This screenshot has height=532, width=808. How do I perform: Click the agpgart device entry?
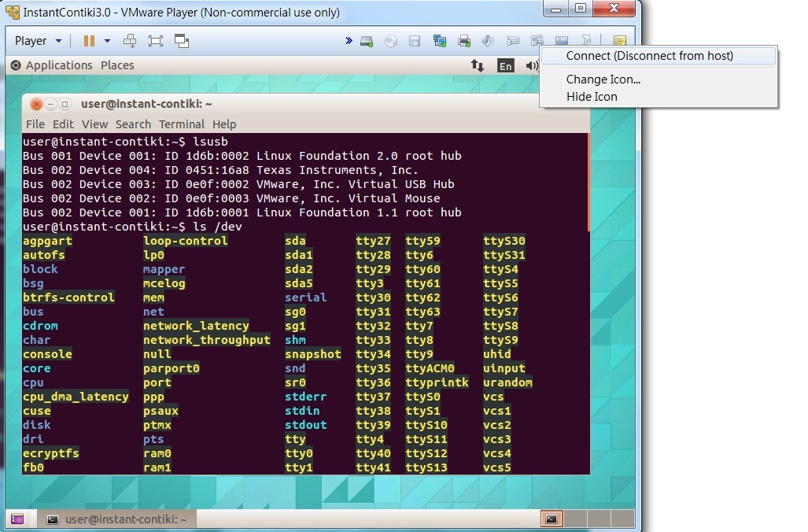[47, 241]
